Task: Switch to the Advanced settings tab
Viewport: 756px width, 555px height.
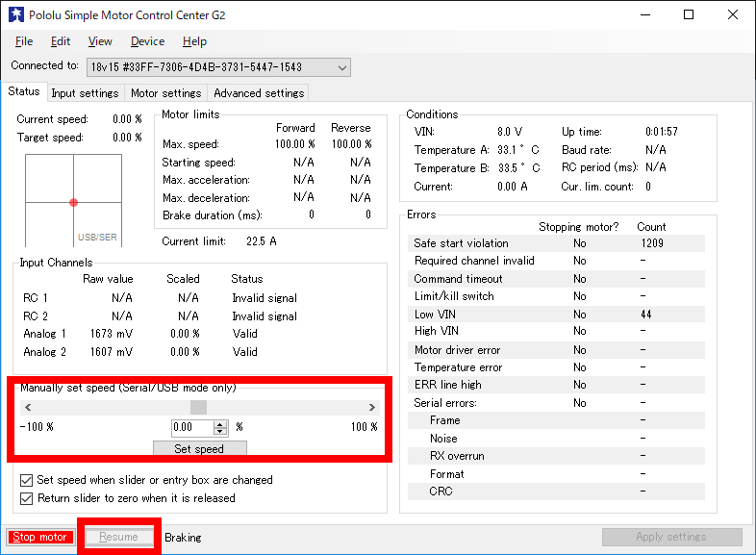Action: click(x=259, y=93)
